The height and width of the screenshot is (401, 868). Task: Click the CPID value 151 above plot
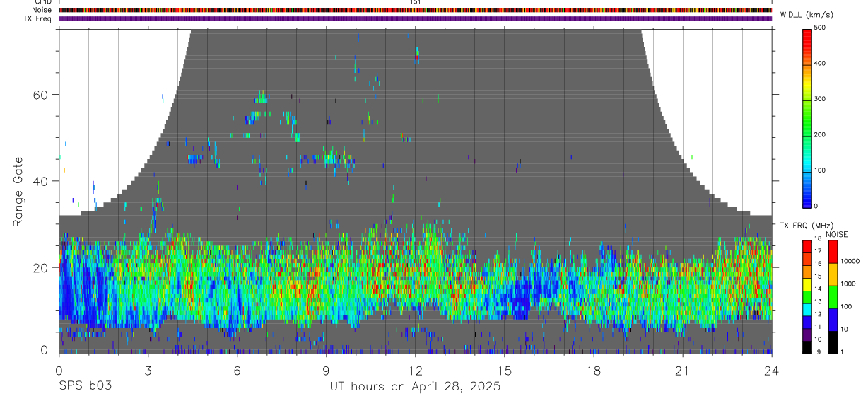click(x=415, y=2)
